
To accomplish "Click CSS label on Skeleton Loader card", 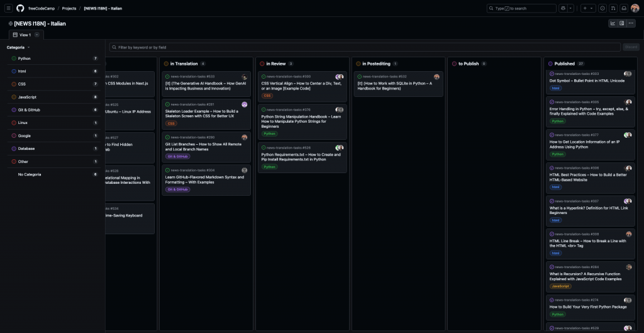I will [x=171, y=123].
